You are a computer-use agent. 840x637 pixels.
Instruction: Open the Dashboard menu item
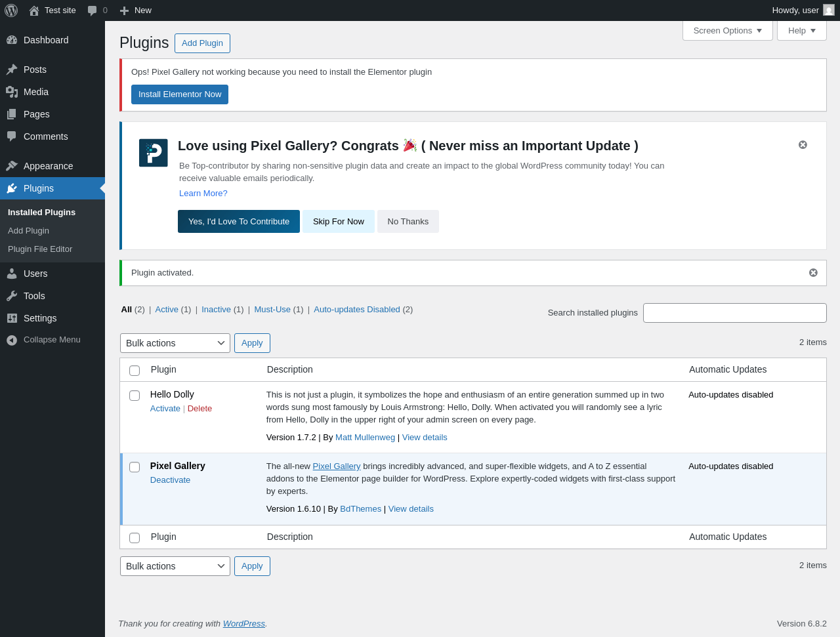pos(52,40)
